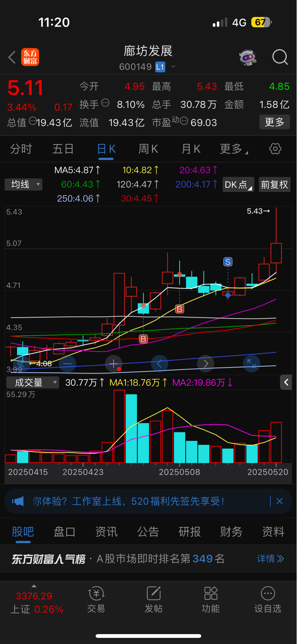
Task: Move chart right with arrow button
Action: tap(205, 364)
